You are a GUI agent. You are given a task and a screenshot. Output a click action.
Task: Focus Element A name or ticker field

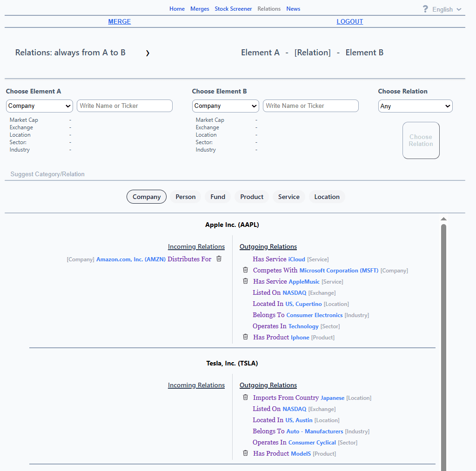tap(125, 106)
